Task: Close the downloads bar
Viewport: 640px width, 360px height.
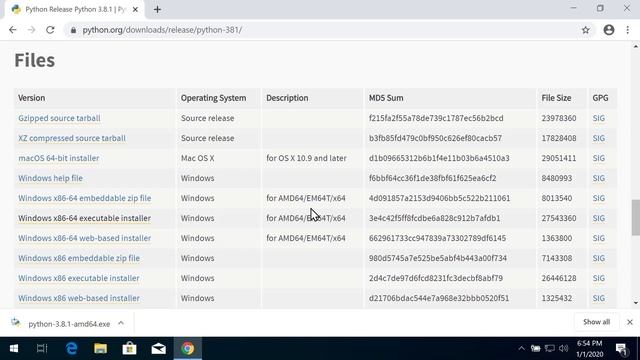Action: point(630,322)
